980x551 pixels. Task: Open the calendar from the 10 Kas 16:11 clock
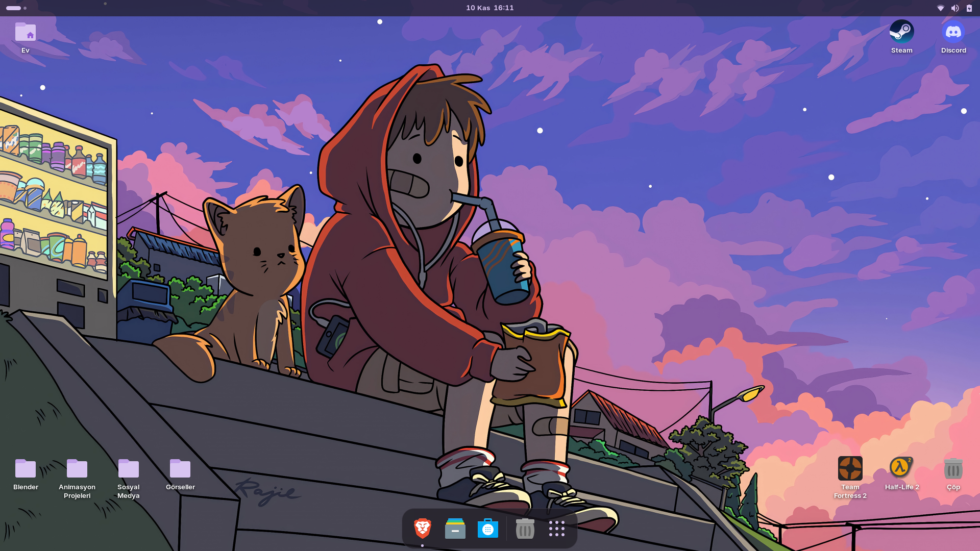pos(490,8)
